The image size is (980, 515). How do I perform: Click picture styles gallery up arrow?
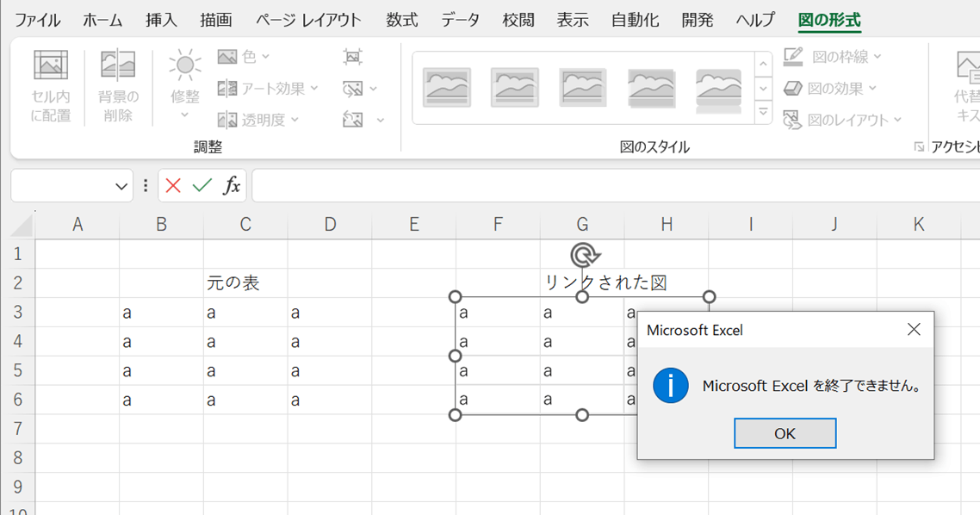(x=763, y=64)
